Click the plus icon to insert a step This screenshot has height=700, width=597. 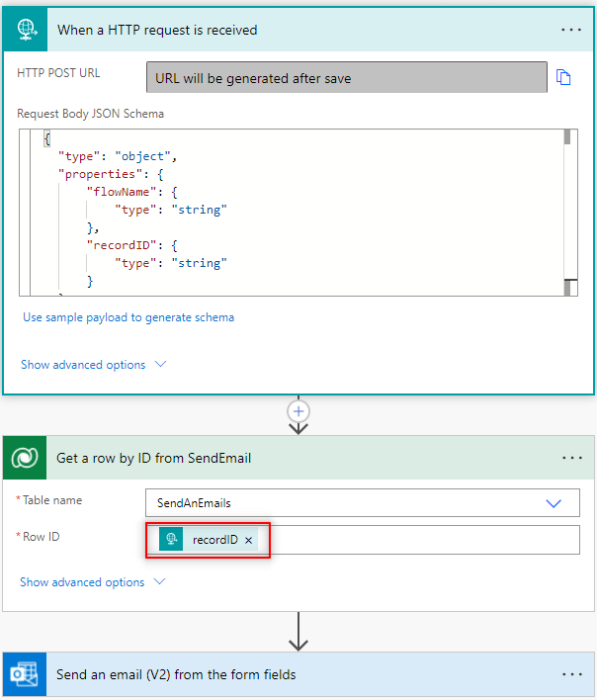pos(298,410)
